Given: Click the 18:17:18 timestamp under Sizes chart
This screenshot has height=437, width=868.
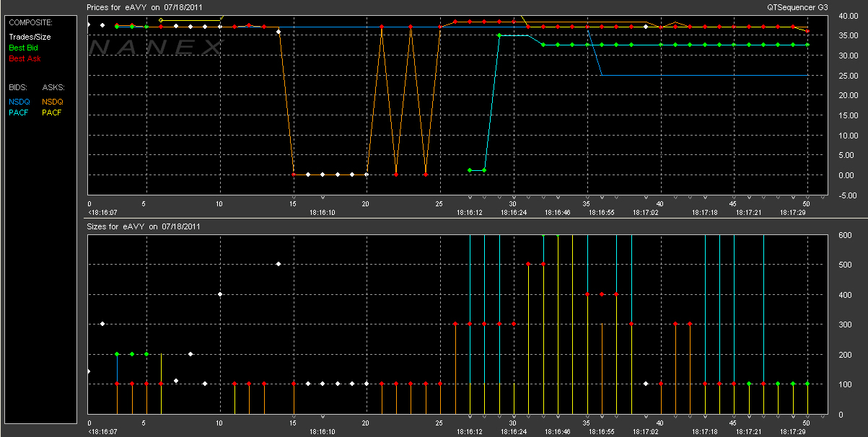Looking at the screenshot, I should pos(705,431).
